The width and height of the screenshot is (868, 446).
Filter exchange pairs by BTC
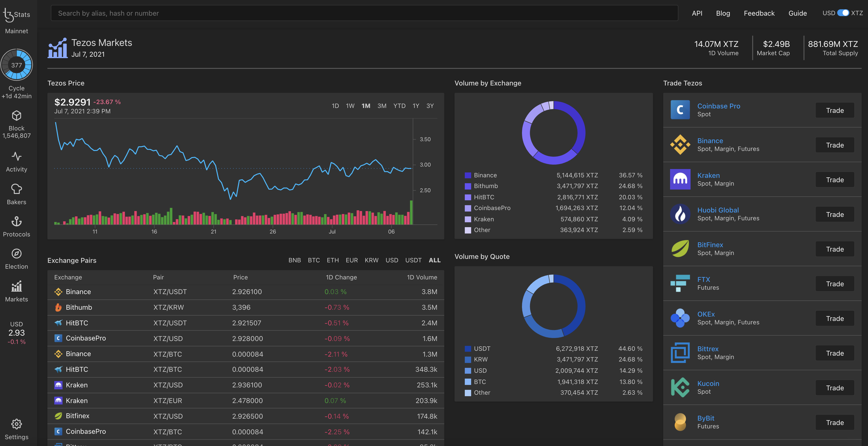point(314,260)
